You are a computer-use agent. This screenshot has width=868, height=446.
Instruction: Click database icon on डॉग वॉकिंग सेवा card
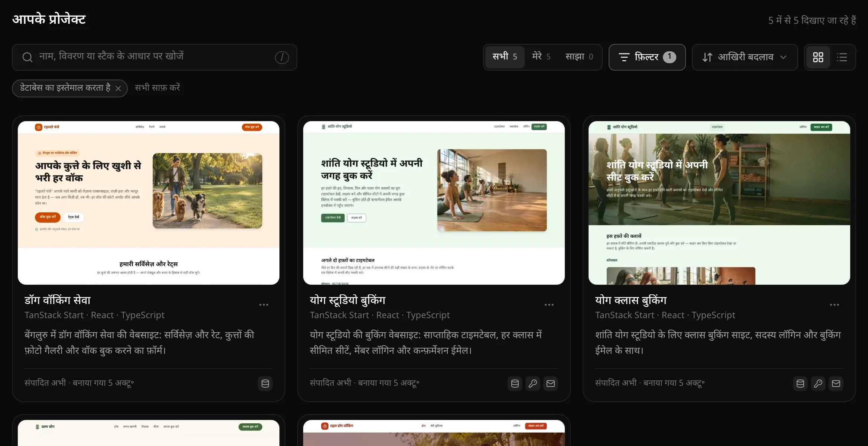coord(265,384)
